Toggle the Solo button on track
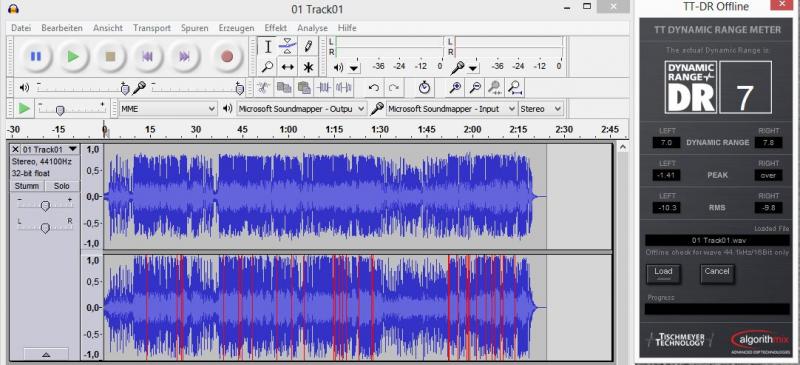800x365 pixels. coord(62,186)
